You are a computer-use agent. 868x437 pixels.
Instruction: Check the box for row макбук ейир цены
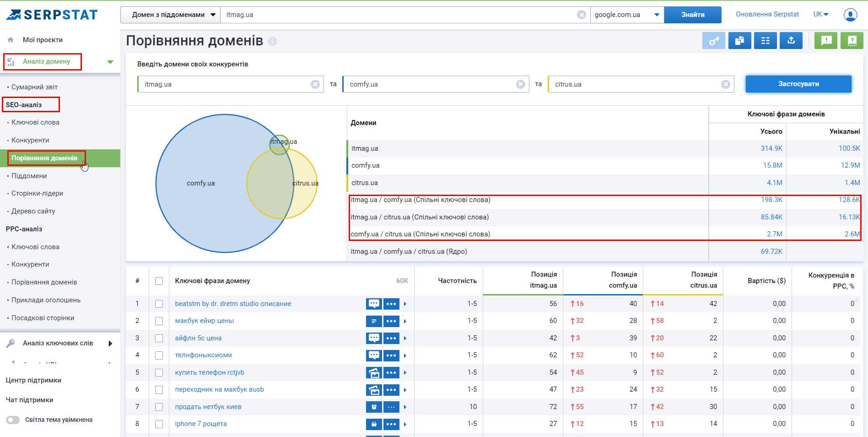coord(159,321)
